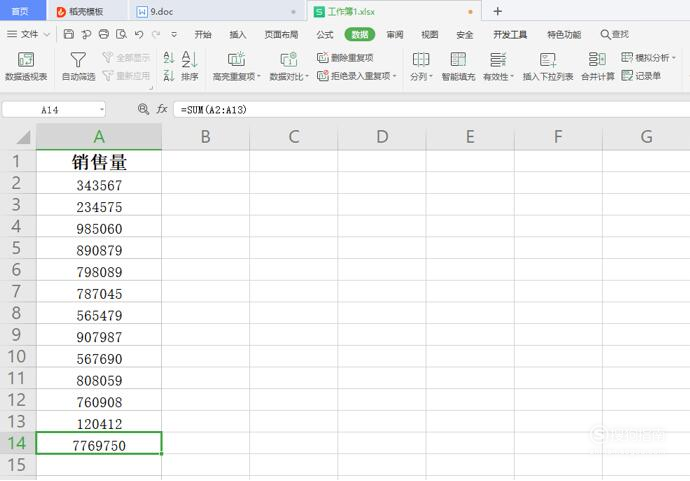This screenshot has width=690, height=481.
Task: Click the 分列 split columns icon
Action: (421, 59)
